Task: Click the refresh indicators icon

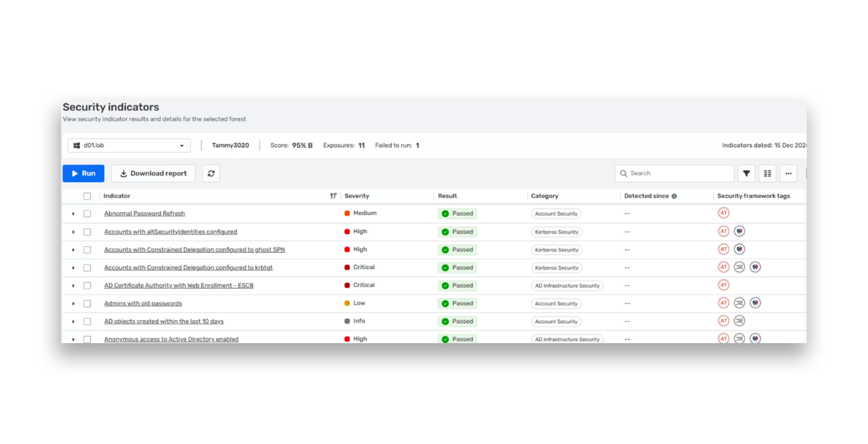Action: coord(211,173)
